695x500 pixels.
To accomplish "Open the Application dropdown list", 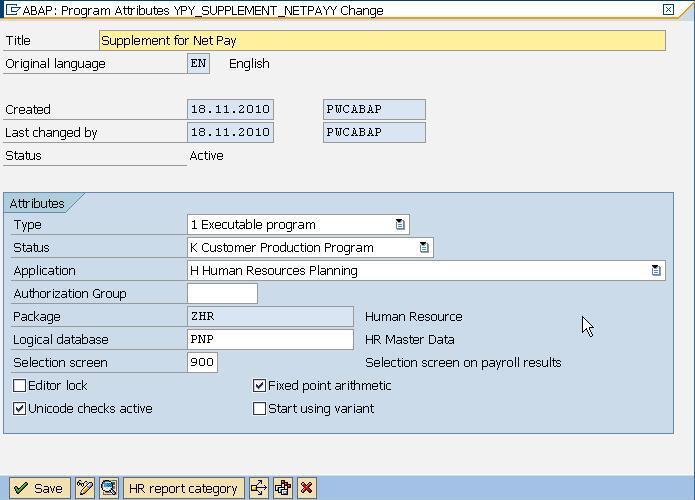I will 656,271.
